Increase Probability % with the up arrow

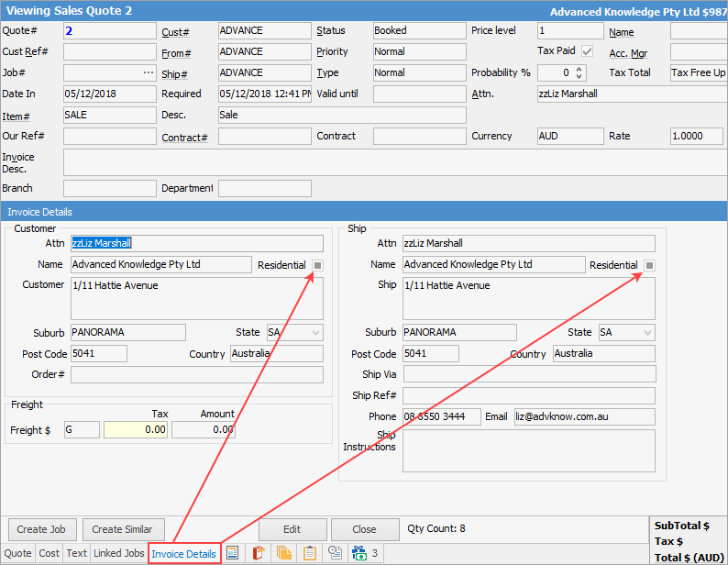click(579, 69)
